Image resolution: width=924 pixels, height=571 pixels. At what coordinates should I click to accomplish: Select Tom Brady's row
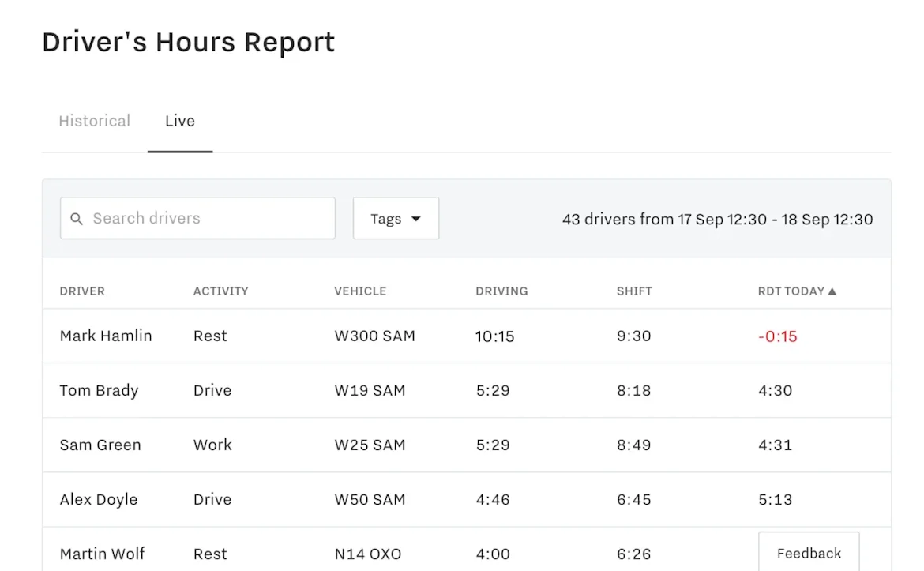coord(99,390)
